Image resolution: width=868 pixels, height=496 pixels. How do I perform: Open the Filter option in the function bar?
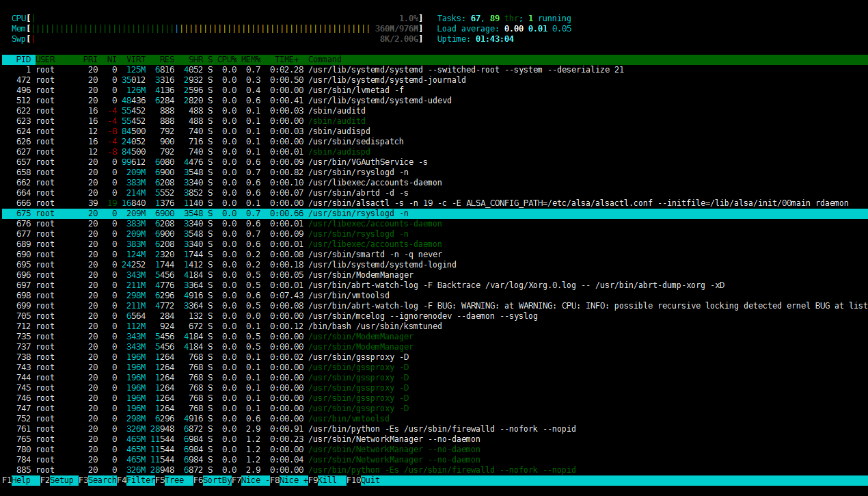140,480
